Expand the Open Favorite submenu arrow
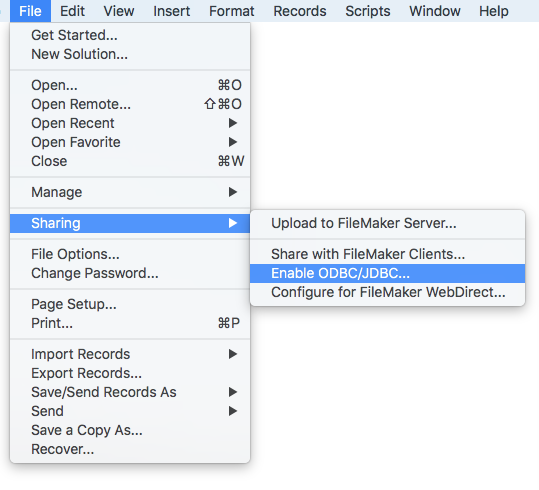This screenshot has height=490, width=539. [233, 142]
